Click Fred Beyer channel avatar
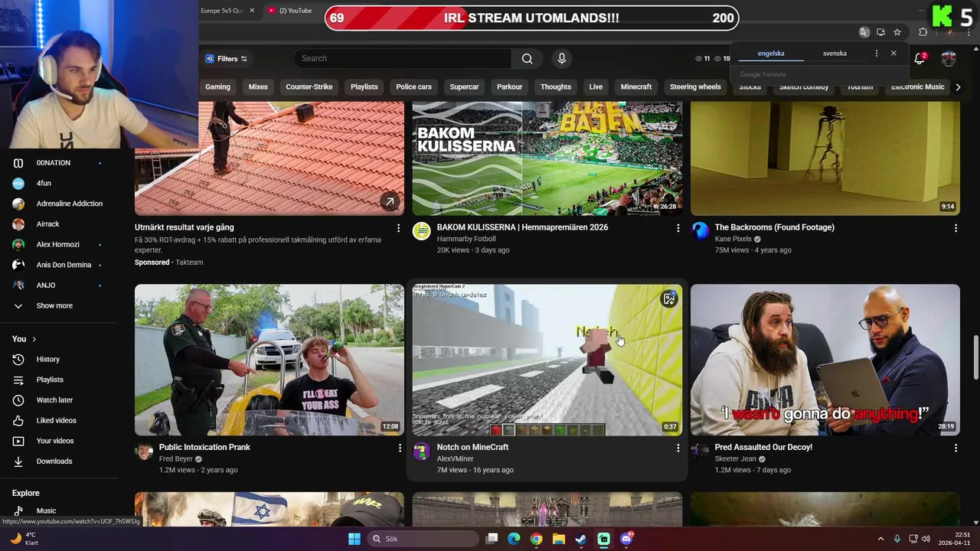 [144, 451]
